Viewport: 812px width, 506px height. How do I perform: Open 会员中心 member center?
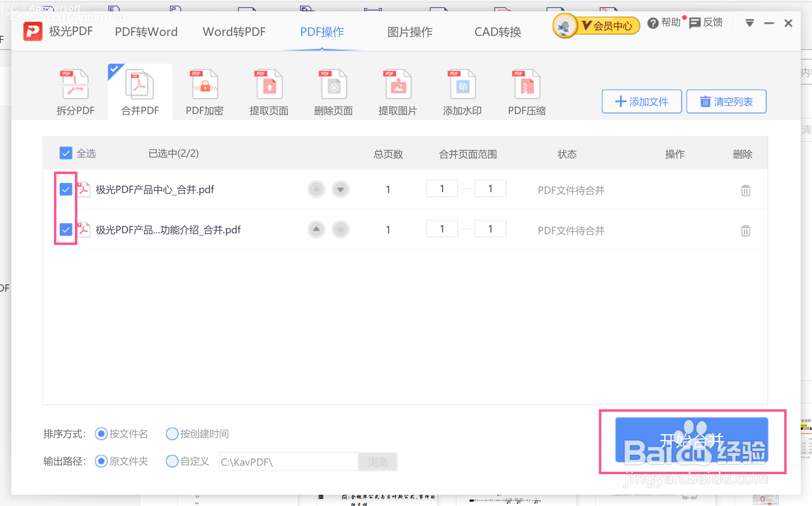coord(607,26)
